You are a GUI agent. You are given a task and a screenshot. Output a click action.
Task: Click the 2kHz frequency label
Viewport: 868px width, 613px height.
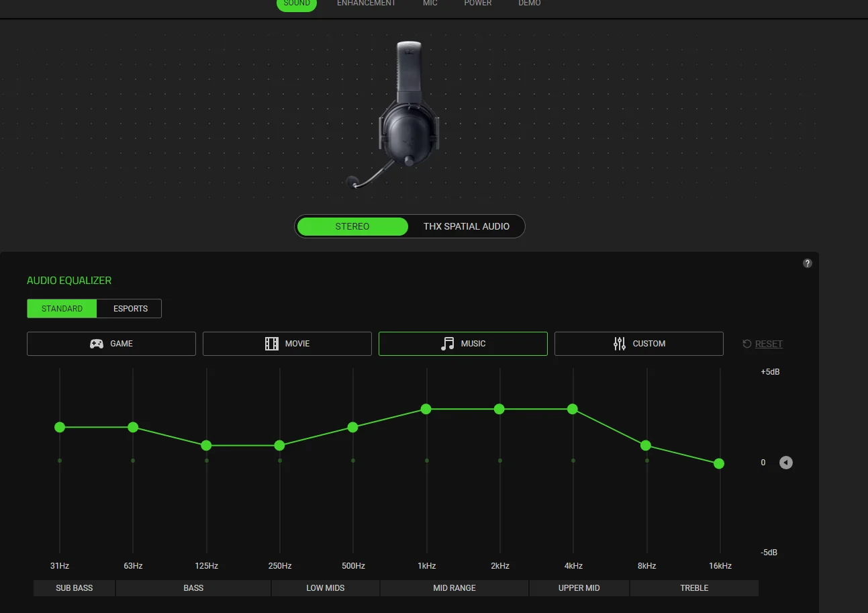(499, 566)
